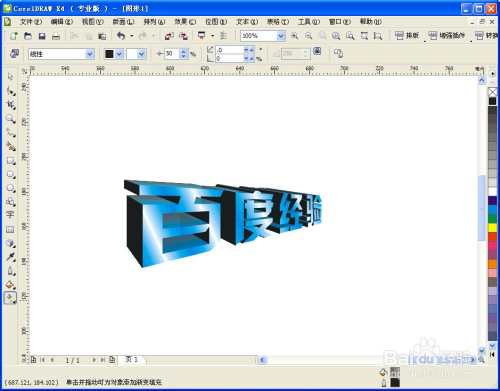Screen dimensions: 500x391
Task: Open the 编辑 menu
Action: [62, 22]
